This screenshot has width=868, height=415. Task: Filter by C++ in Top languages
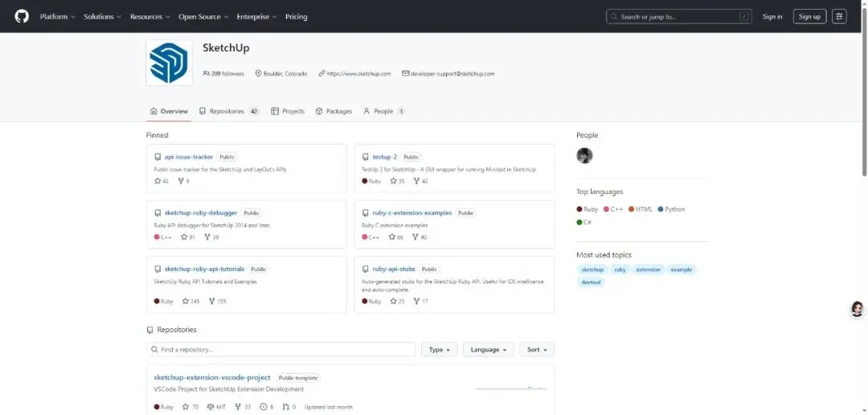613,209
